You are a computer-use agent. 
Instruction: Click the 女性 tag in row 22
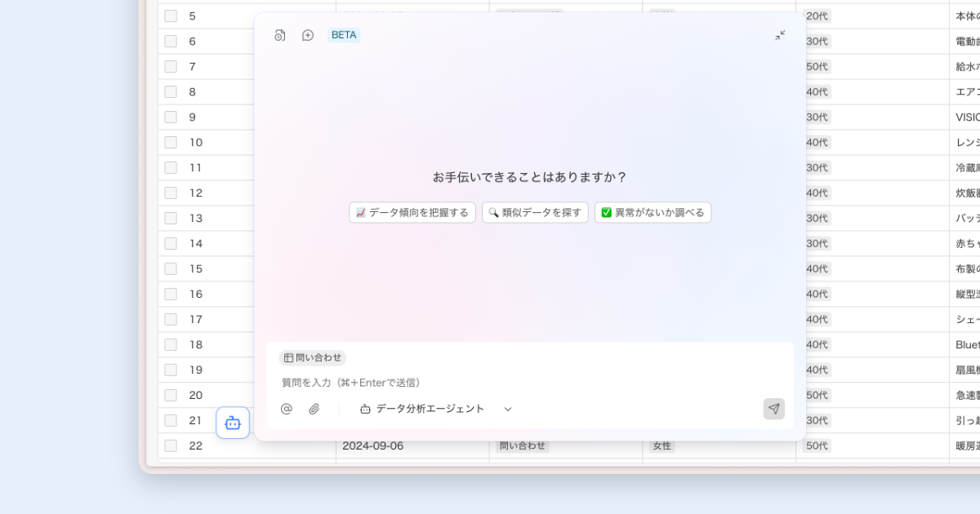tap(661, 445)
